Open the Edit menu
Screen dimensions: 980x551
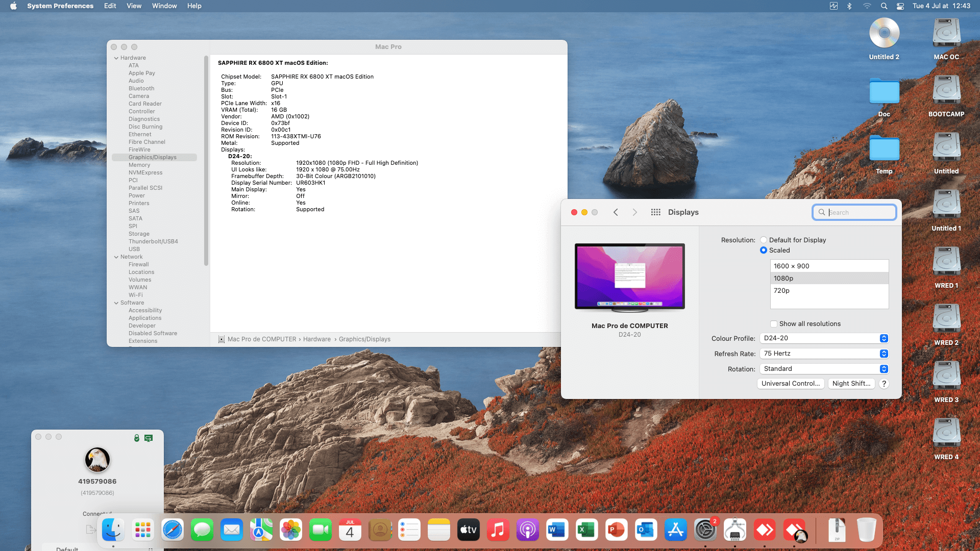[110, 6]
